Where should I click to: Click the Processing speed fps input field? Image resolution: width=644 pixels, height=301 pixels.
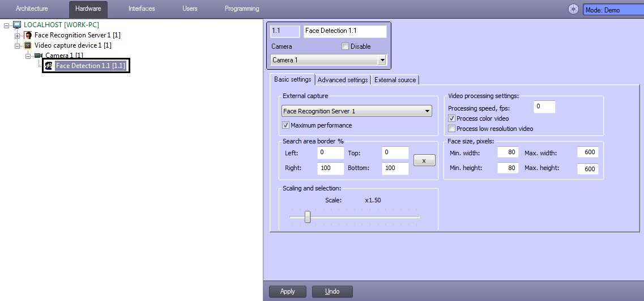click(x=544, y=107)
